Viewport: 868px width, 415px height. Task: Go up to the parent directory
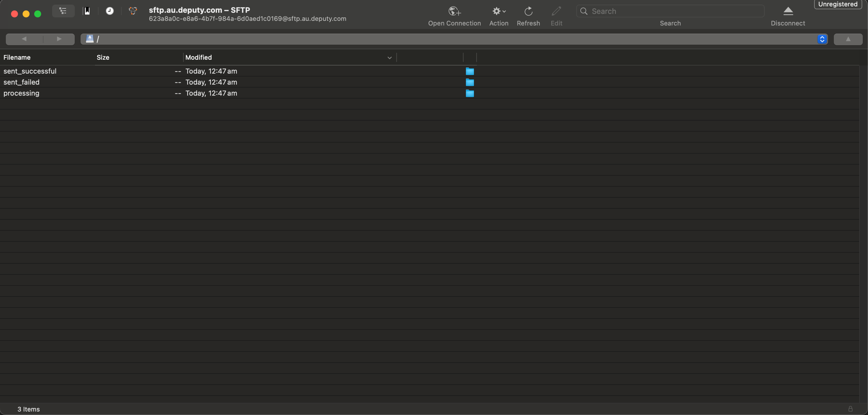click(848, 39)
